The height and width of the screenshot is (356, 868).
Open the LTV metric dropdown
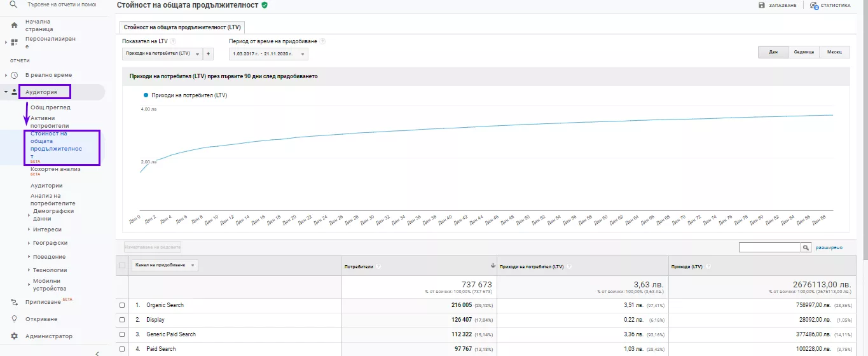(x=162, y=54)
